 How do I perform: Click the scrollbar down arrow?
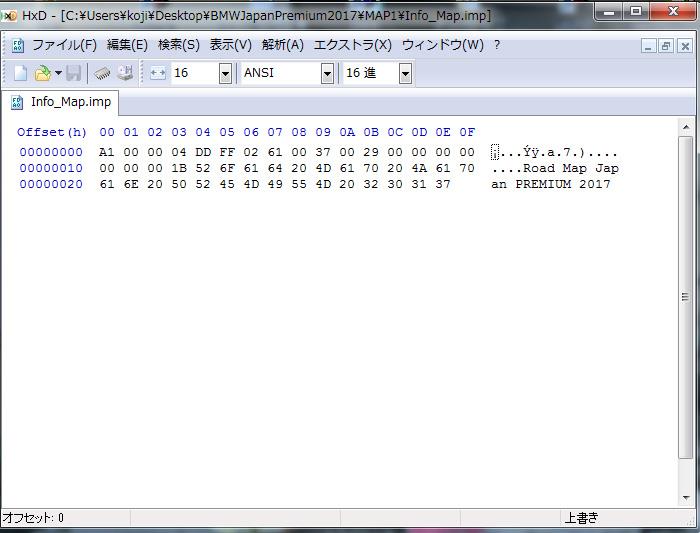click(685, 498)
